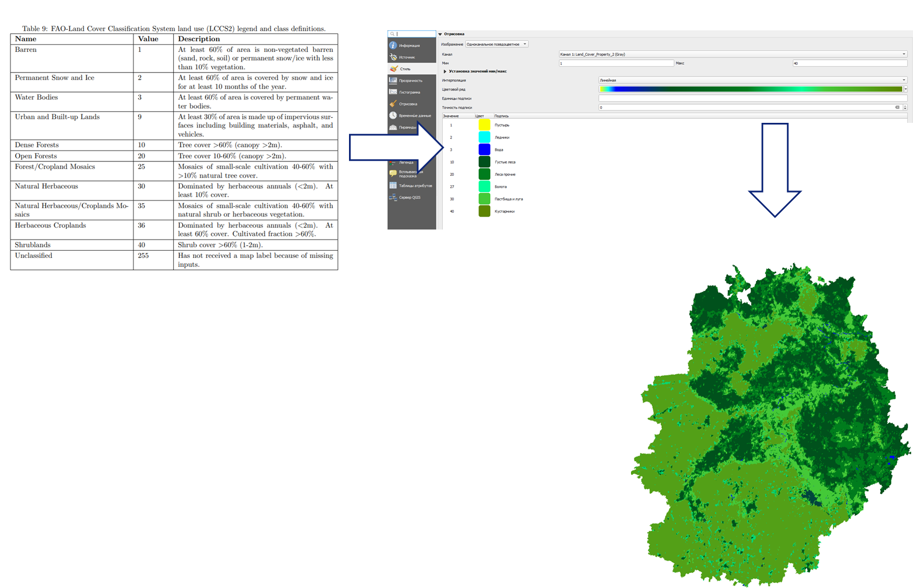Image resolution: width=913 pixels, height=588 pixels.
Task: Open the Сервер QGIS section
Action: pyautogui.click(x=412, y=197)
